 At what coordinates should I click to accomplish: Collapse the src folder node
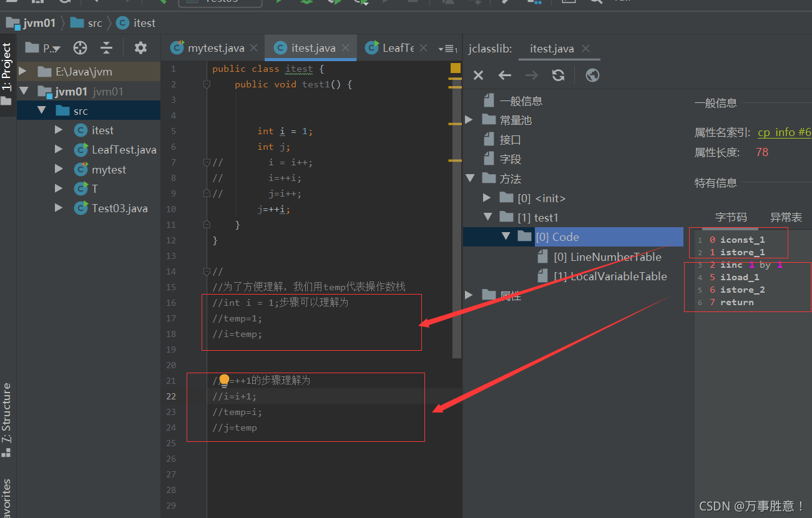point(42,110)
